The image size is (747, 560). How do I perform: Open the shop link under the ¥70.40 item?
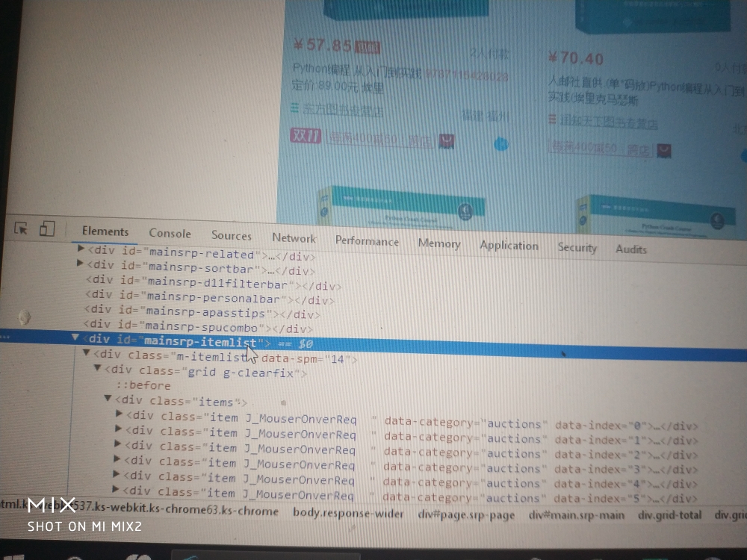608,122
